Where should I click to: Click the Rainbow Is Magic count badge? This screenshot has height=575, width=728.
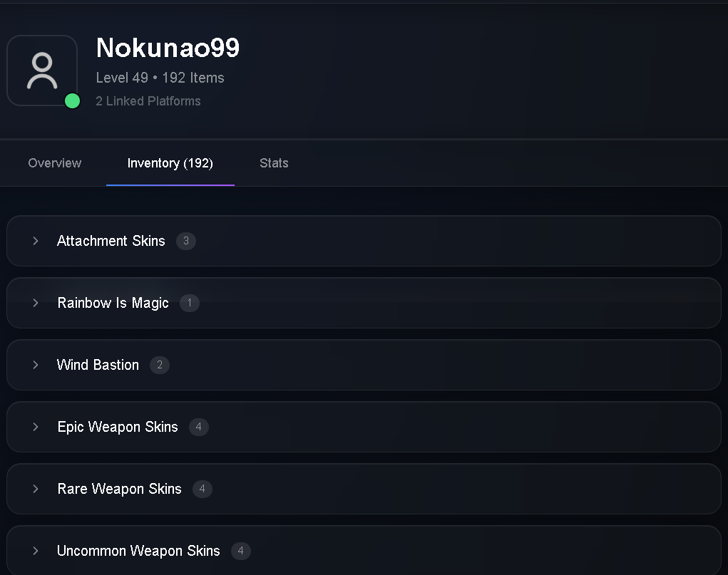[190, 303]
